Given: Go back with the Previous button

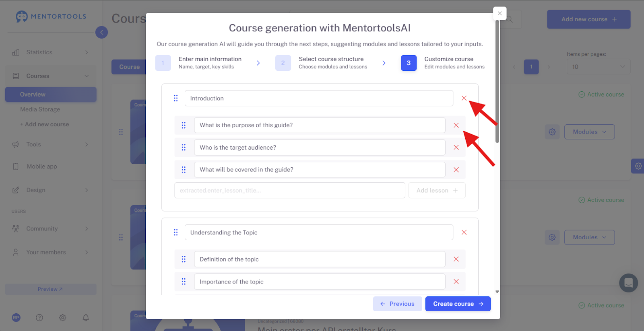Looking at the screenshot, I should (397, 304).
